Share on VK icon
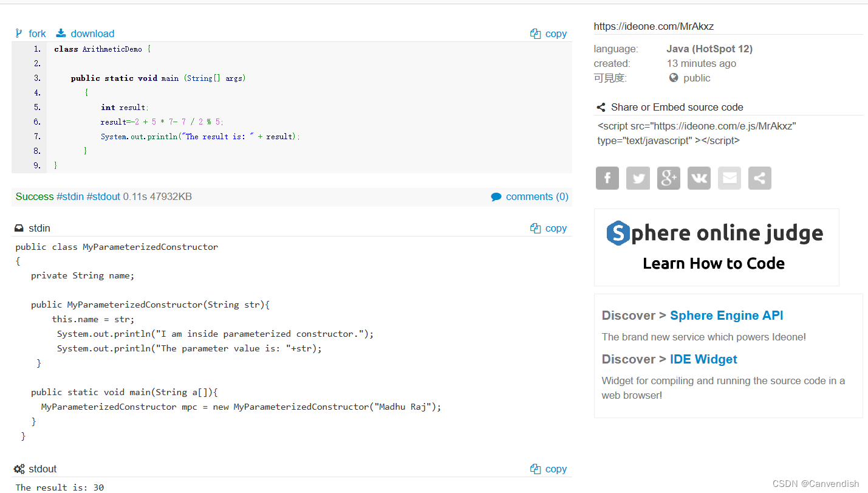Image resolution: width=868 pixels, height=493 pixels. point(699,178)
